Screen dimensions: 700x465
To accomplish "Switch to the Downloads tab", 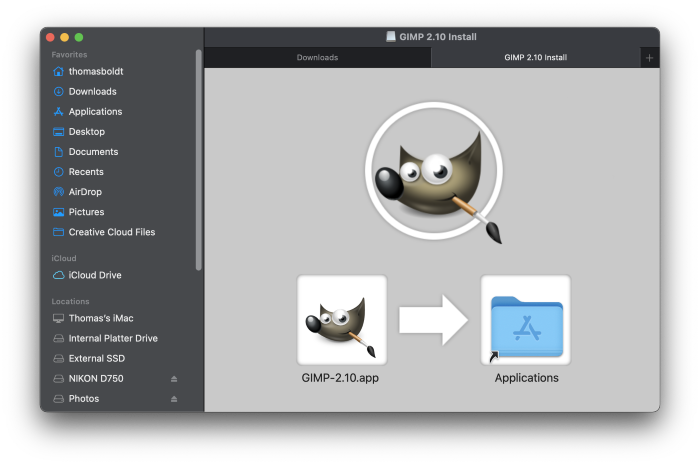I will (317, 58).
